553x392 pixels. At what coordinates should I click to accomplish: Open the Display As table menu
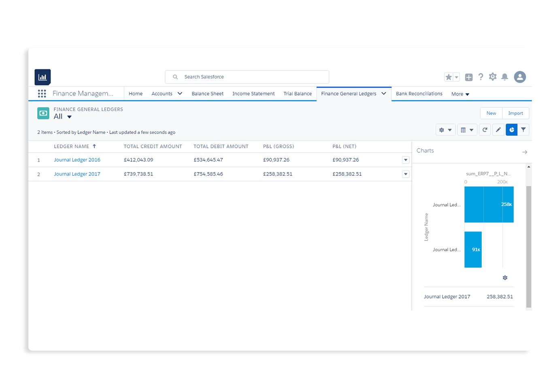467,130
